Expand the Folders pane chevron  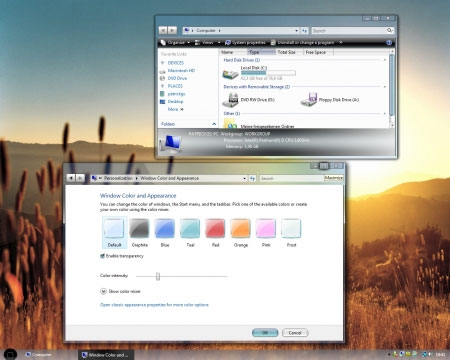(214, 124)
